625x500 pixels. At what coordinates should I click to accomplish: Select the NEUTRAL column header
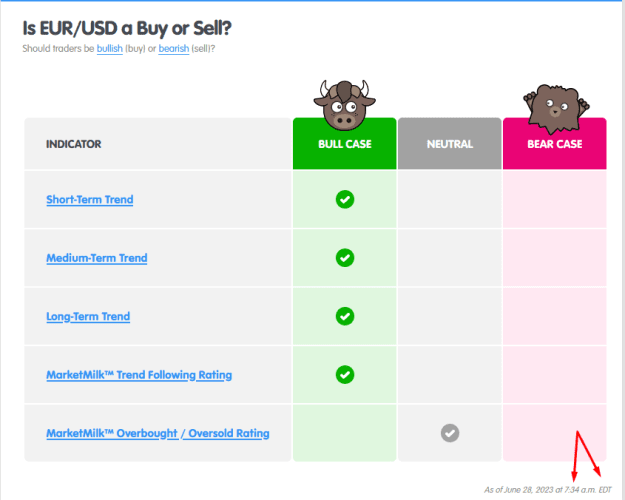tap(450, 144)
